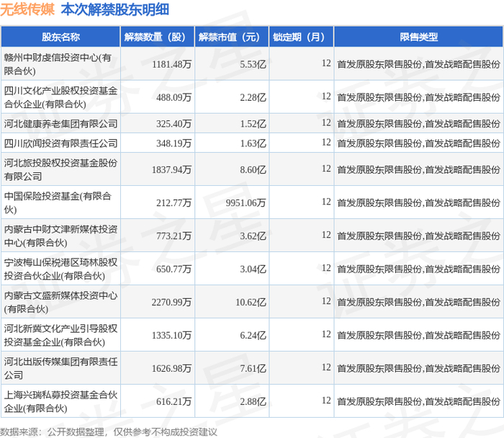Select shareholder 中国保险投资基金(有限合伙)

(x=58, y=203)
